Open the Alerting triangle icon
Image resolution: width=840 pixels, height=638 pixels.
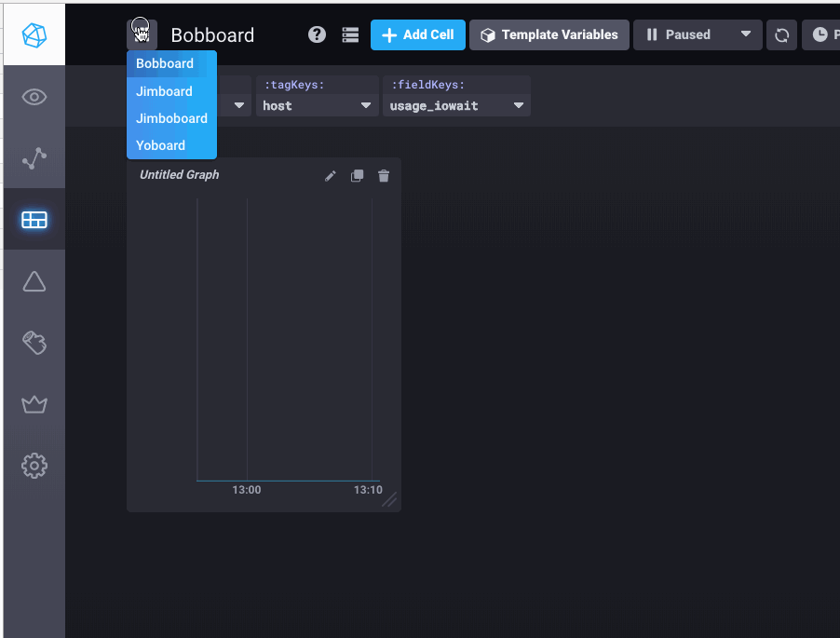[34, 280]
